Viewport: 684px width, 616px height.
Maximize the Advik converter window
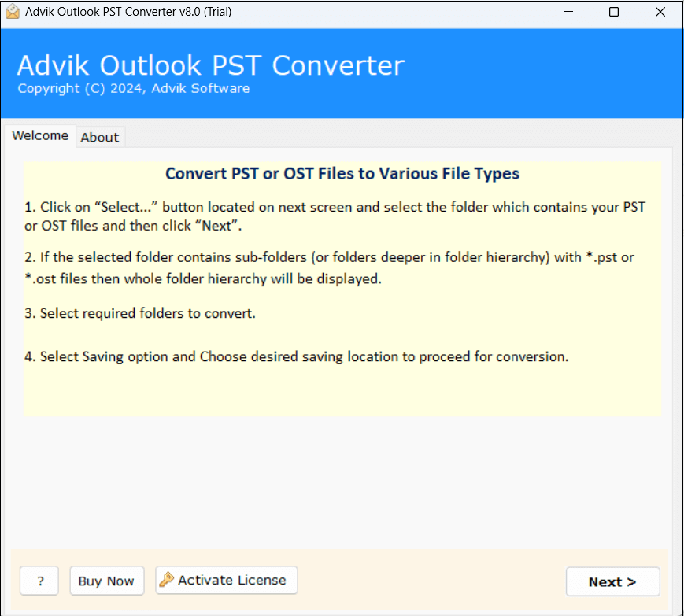coord(614,12)
